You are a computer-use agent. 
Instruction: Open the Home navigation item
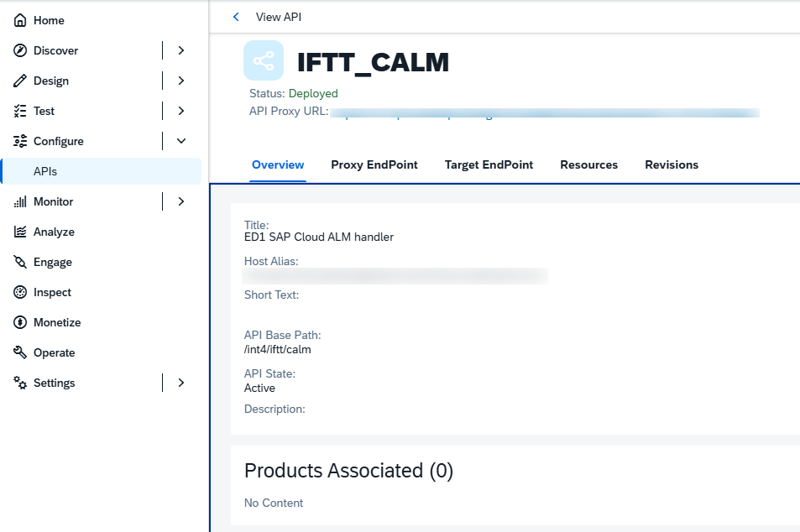(102, 20)
